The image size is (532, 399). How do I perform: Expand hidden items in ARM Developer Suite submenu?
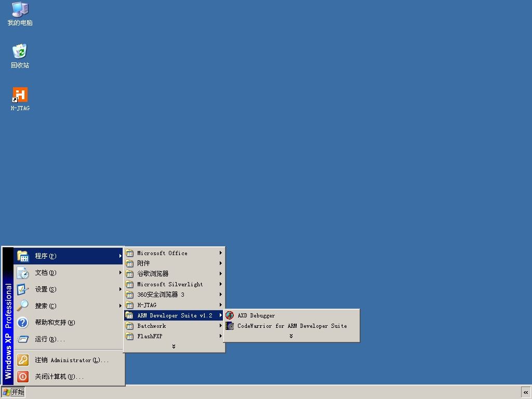point(291,336)
